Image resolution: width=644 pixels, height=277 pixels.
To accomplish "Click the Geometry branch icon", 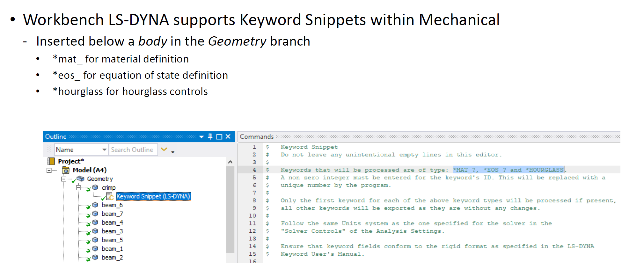I will coord(81,179).
